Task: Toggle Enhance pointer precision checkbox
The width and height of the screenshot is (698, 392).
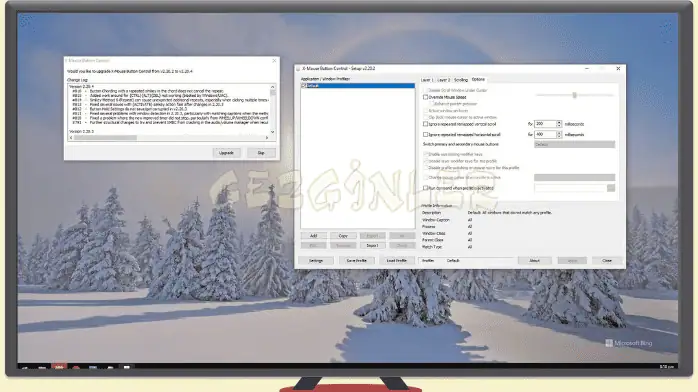Action: [431, 104]
